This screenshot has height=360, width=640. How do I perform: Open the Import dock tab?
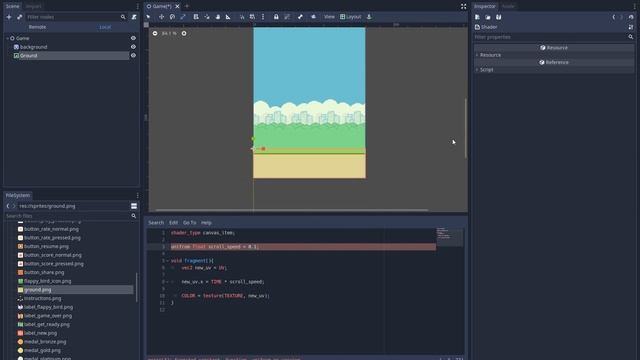(x=33, y=6)
